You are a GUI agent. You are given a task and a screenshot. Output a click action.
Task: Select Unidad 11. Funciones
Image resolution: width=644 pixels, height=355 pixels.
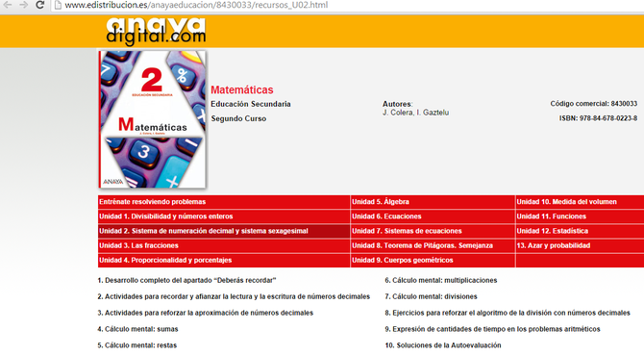tap(580, 216)
